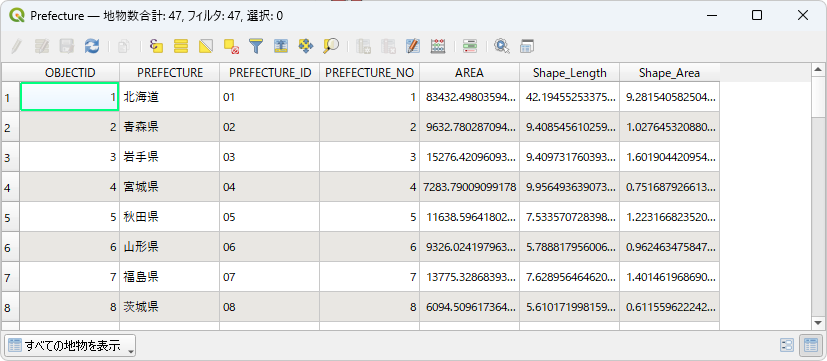Click the copy selected rows icon
827x361 pixels.
[123, 46]
